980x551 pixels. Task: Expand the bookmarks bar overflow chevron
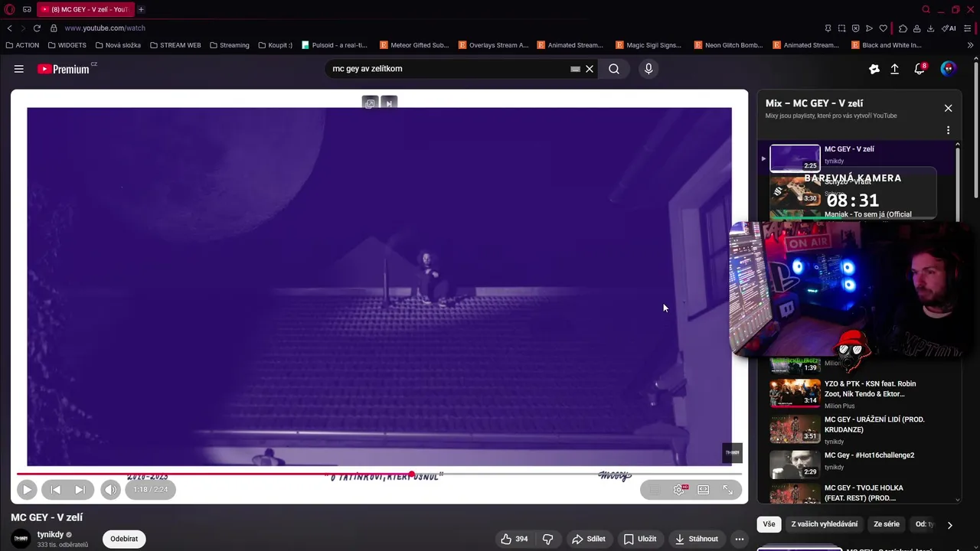pos(971,45)
